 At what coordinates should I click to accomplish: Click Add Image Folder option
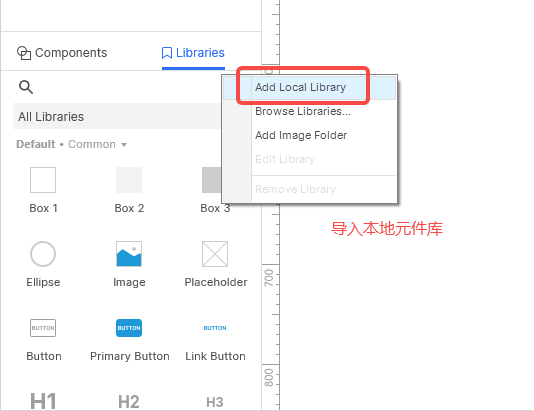coord(301,135)
